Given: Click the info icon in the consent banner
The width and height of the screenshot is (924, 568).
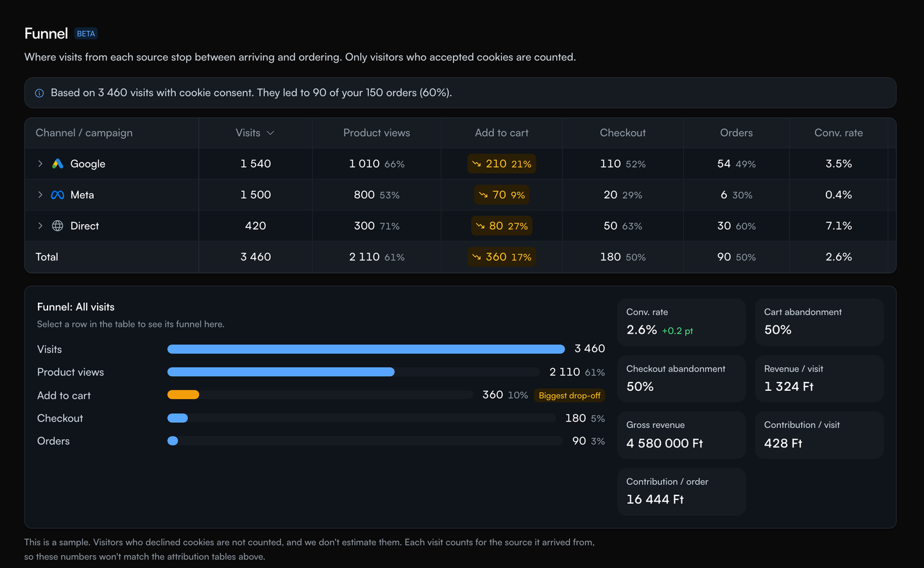Looking at the screenshot, I should pyautogui.click(x=39, y=93).
